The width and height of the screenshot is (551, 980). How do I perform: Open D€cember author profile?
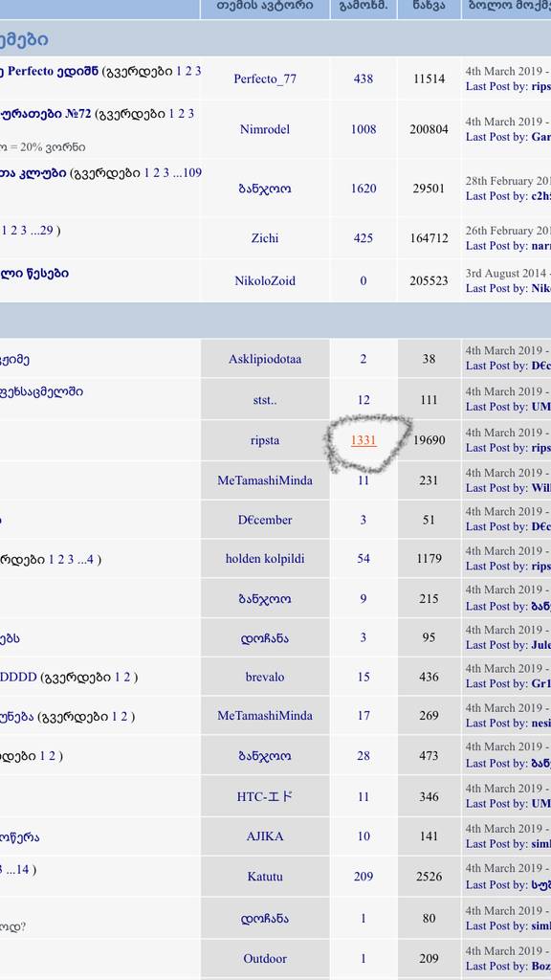[265, 520]
